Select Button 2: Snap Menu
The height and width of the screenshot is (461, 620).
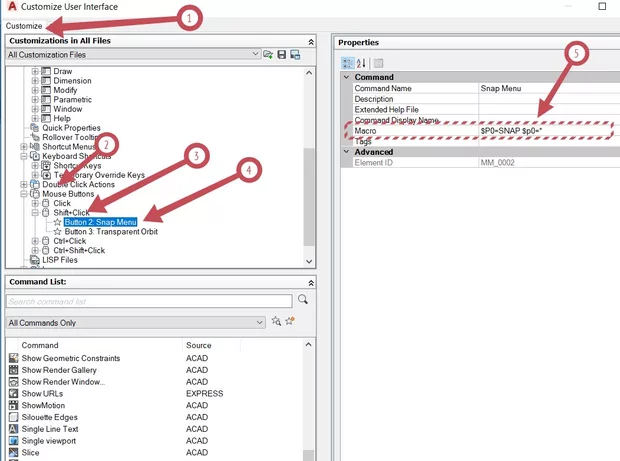point(100,222)
